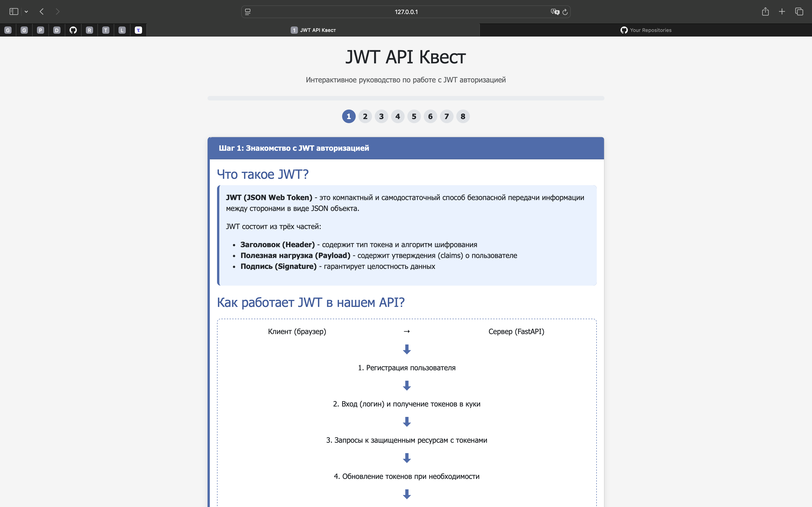The width and height of the screenshot is (812, 507).
Task: Open the pinned tab with the "D" favicon
Action: point(57,30)
